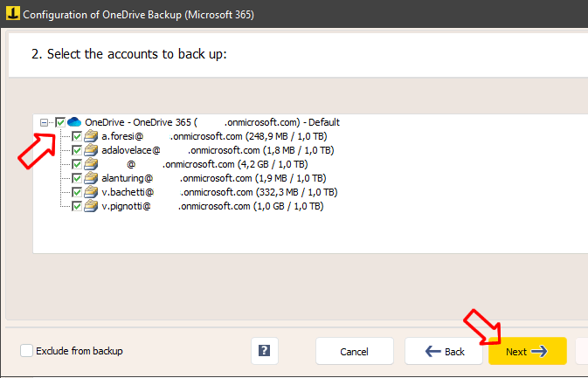Click the blue OneDrive cloud icon

[x=74, y=122]
